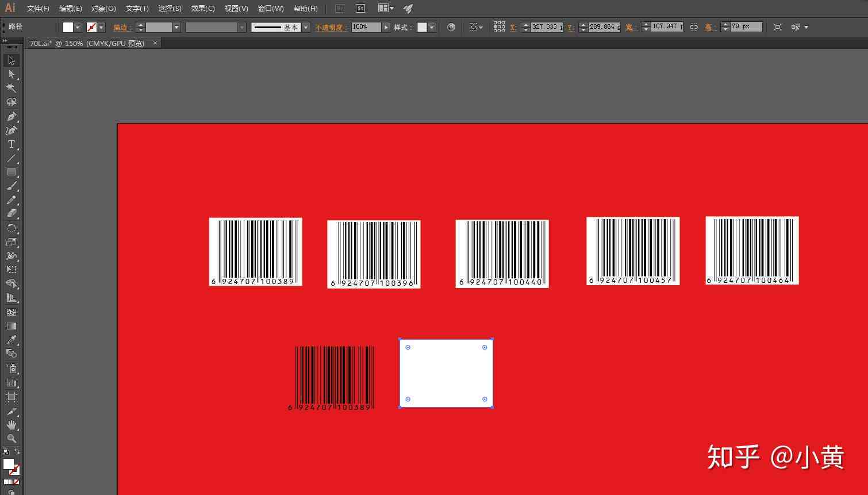Viewport: 868px width, 495px height.
Task: Select the Mesh tool
Action: click(11, 312)
